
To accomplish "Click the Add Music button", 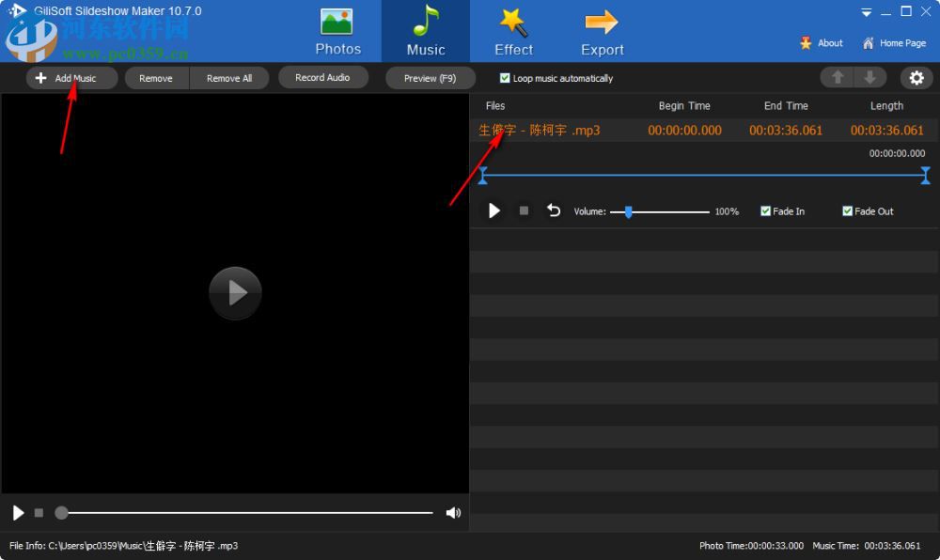I will 71,78.
